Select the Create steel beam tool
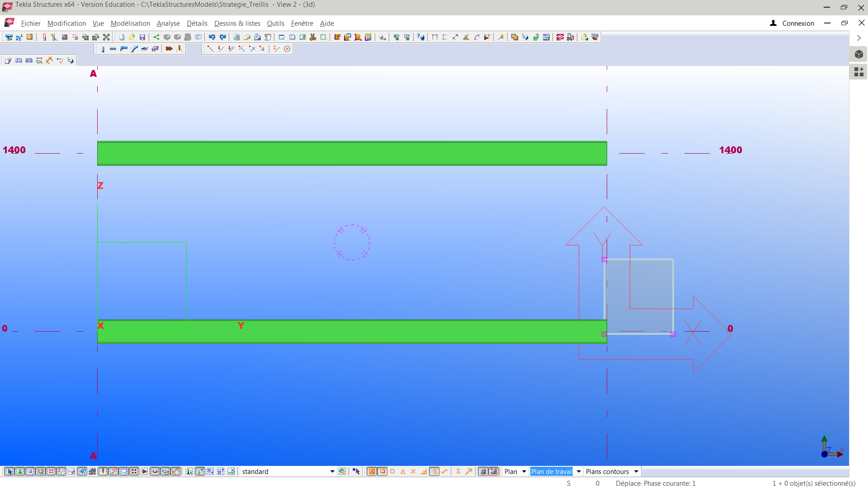The height and width of the screenshot is (488, 868). tap(113, 49)
